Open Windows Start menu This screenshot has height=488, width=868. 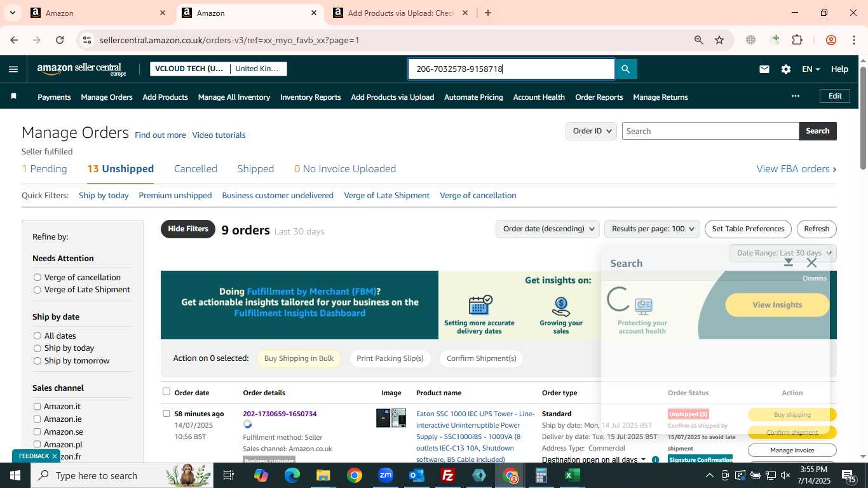(15, 475)
